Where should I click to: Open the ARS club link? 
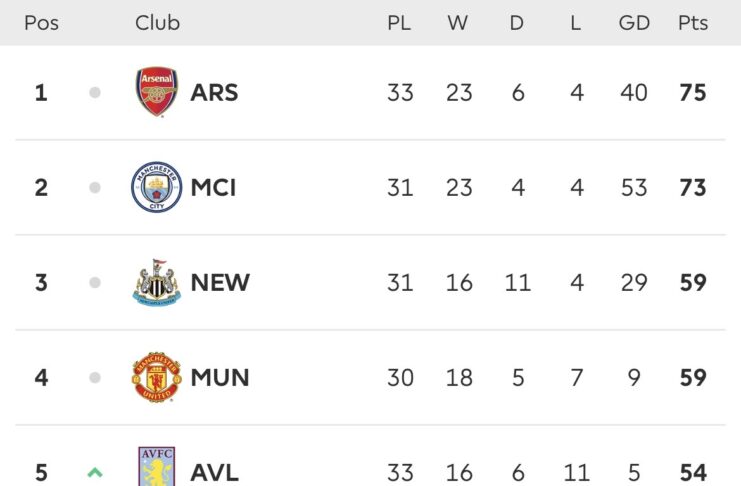[214, 93]
